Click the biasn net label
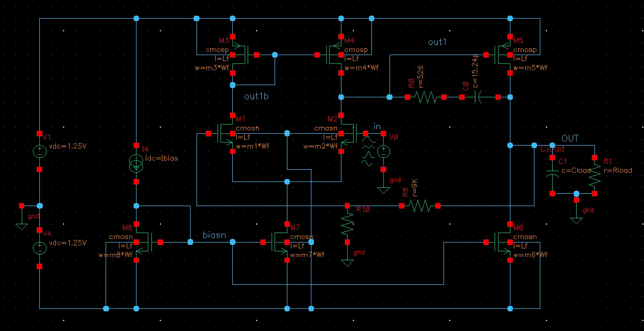 [x=215, y=236]
